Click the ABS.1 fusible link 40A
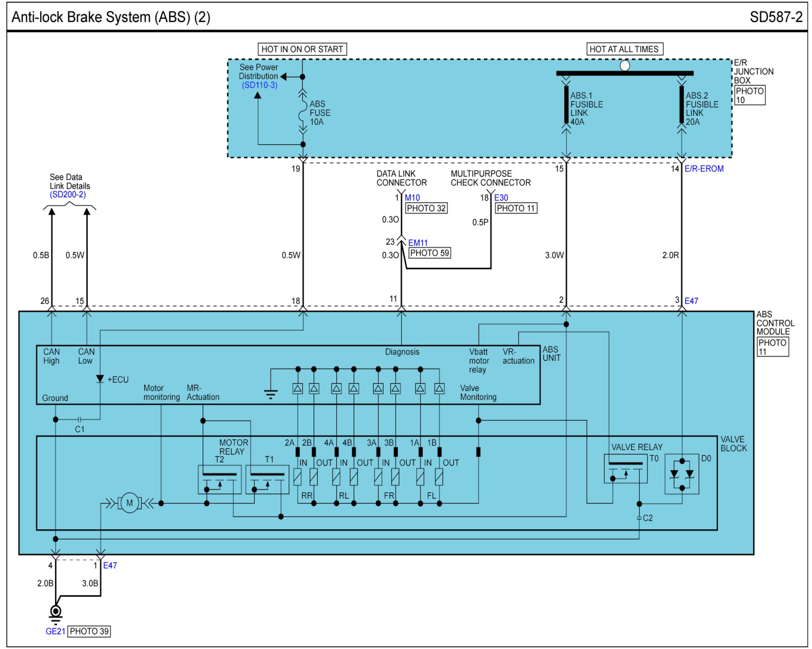The image size is (812, 649). click(x=566, y=105)
